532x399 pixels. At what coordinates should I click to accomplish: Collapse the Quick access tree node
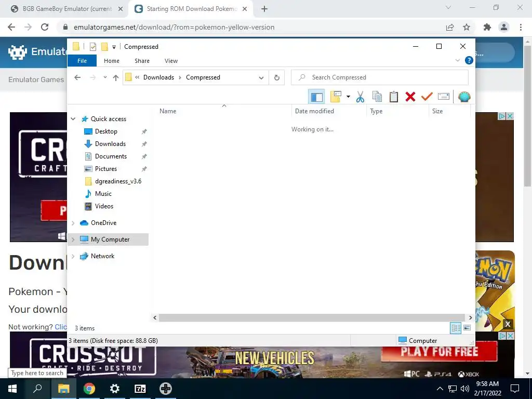click(x=73, y=119)
